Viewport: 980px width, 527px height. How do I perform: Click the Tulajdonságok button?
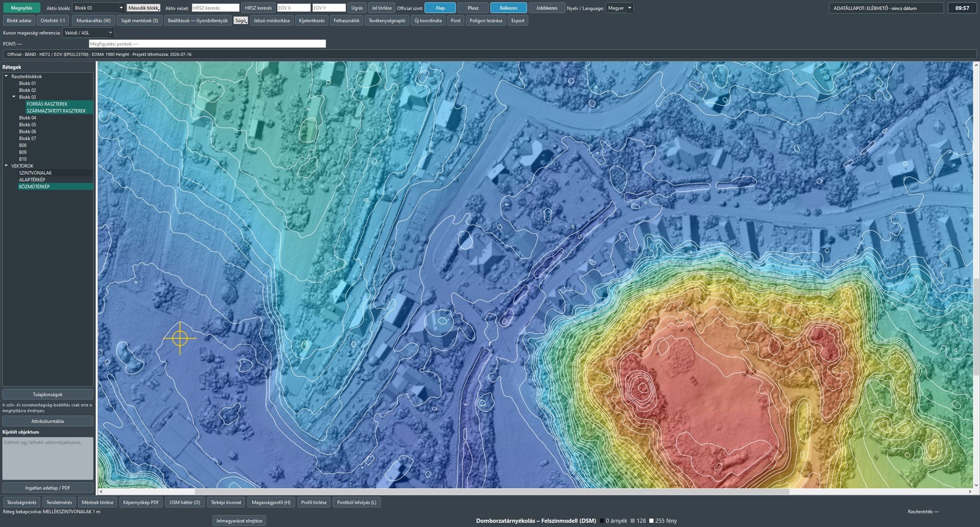tap(48, 394)
